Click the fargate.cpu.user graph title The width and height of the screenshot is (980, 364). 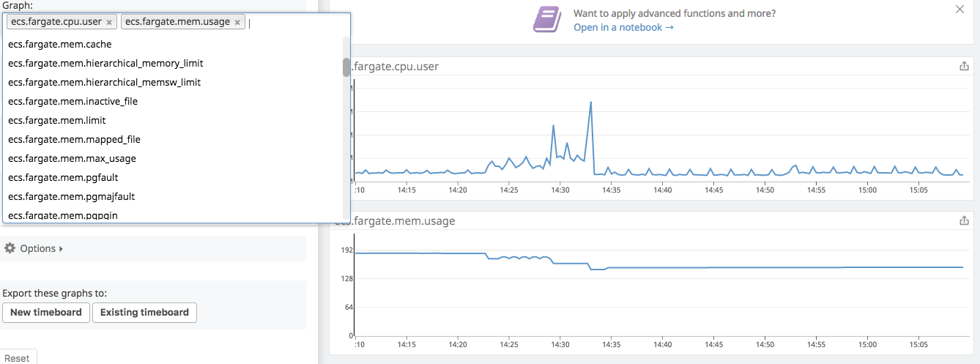click(x=396, y=67)
